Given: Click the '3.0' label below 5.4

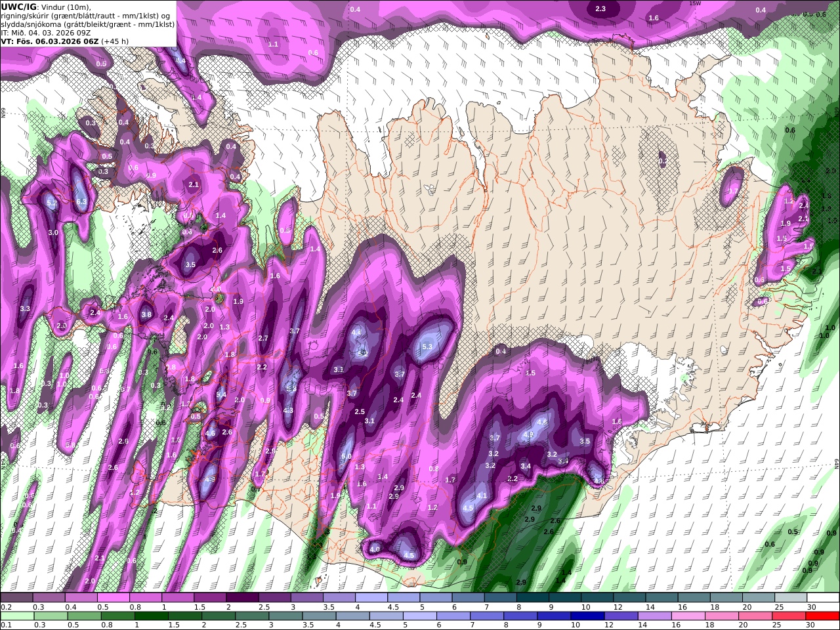Looking at the screenshot, I should (x=53, y=232).
